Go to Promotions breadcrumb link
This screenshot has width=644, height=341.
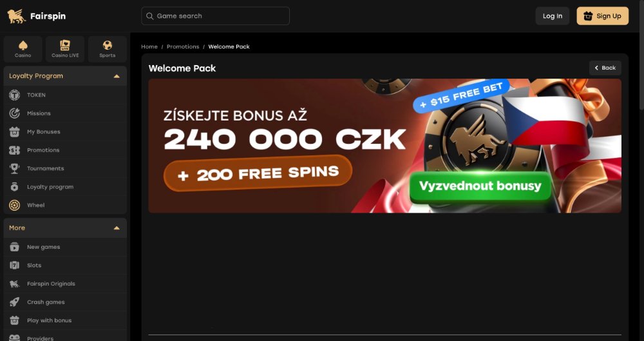tap(183, 46)
